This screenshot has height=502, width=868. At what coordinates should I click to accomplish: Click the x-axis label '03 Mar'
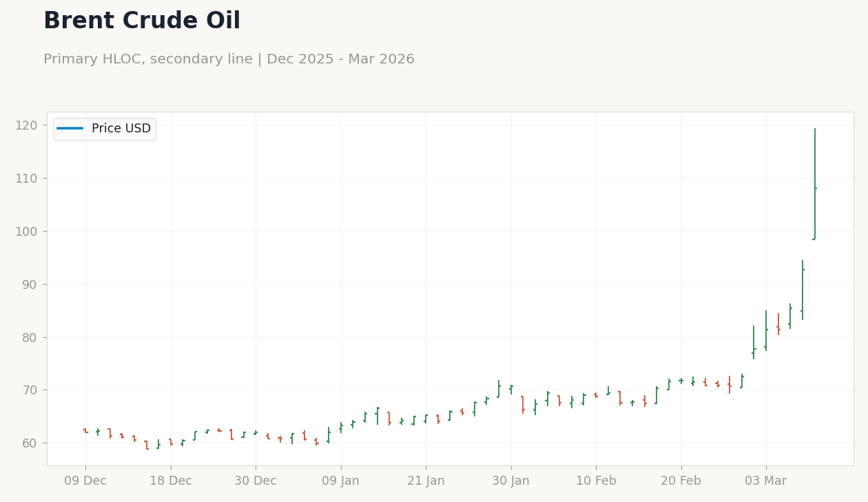coord(766,481)
